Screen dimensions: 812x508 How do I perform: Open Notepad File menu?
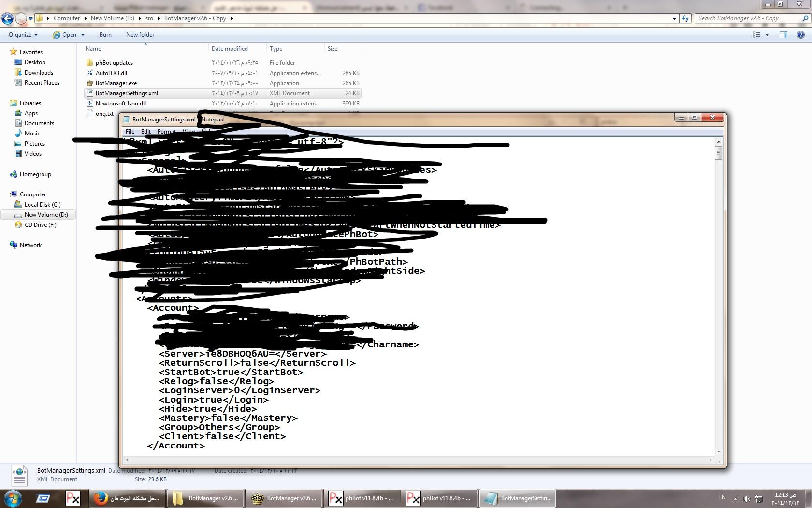click(x=130, y=132)
